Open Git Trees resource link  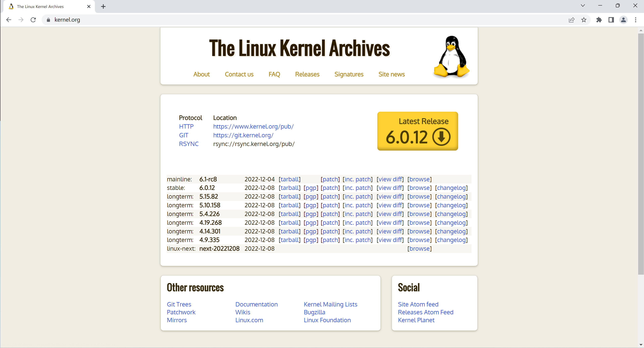[x=179, y=304]
